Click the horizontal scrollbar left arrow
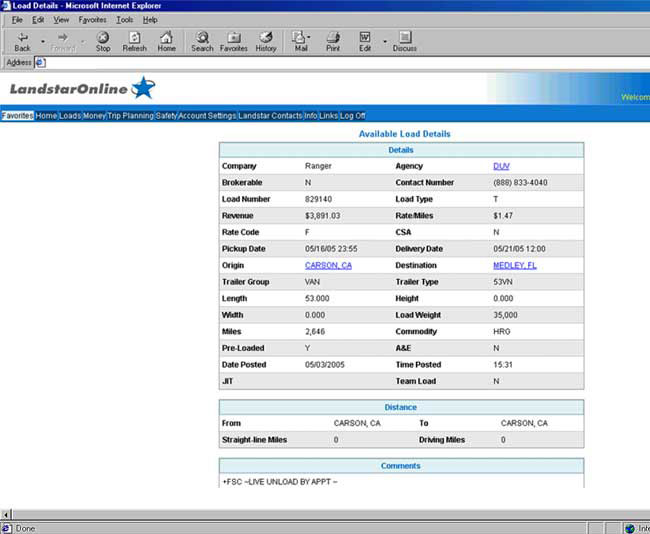 tap(6, 515)
